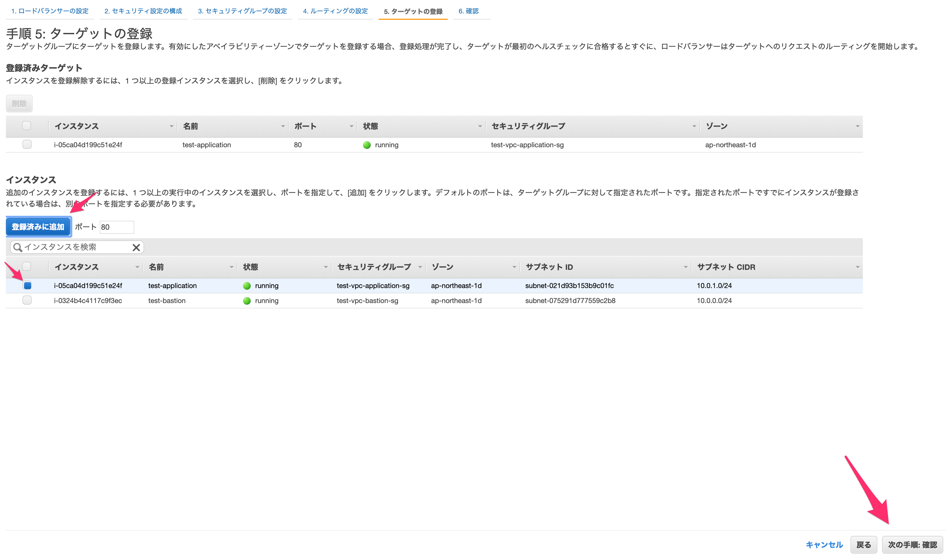Screen dimensions: 948x560
Task: Switch to the 4. ルーティングの設定 tab
Action: (x=335, y=11)
